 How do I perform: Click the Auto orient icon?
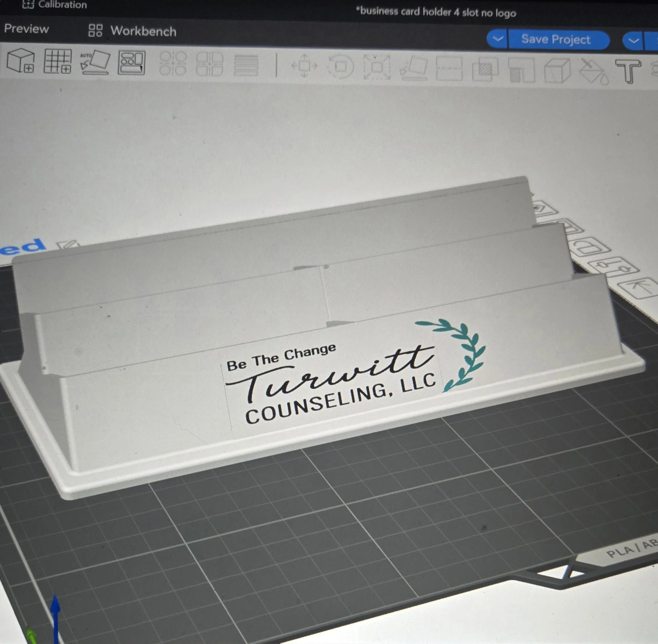(x=95, y=62)
